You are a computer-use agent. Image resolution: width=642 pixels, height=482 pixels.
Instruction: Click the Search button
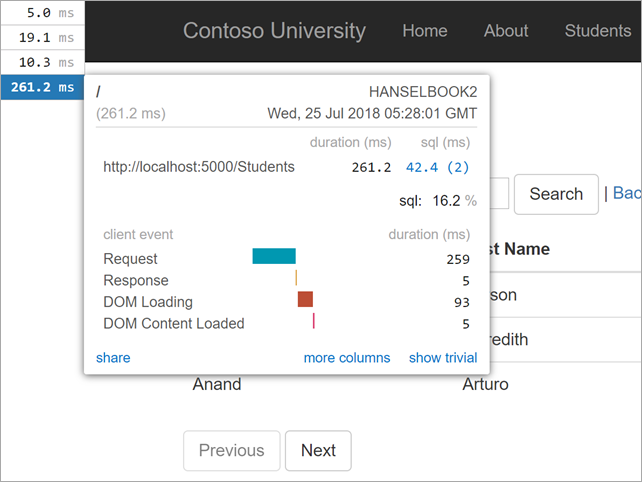[556, 194]
